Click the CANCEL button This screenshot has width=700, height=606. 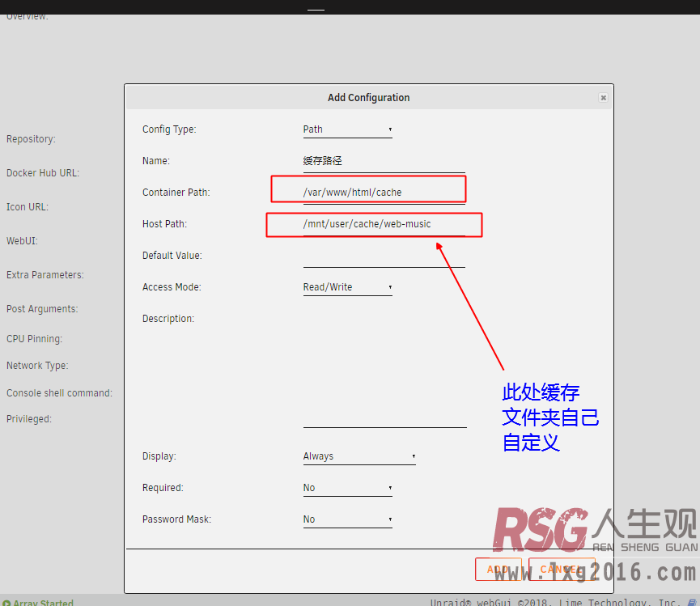click(x=562, y=570)
